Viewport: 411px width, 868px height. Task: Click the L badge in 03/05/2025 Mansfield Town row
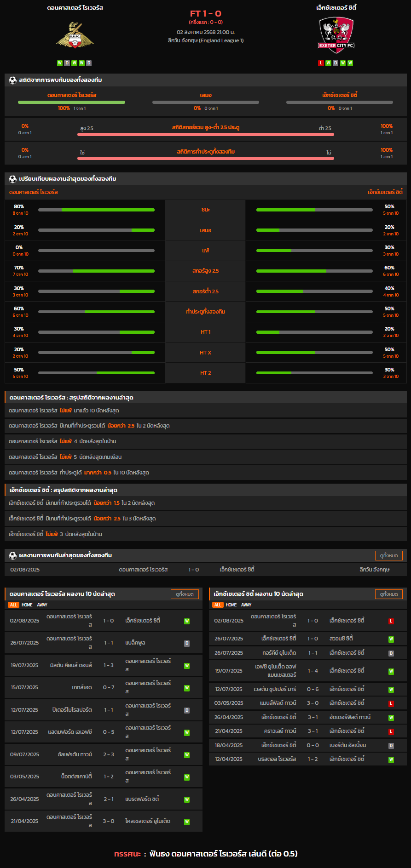click(391, 703)
